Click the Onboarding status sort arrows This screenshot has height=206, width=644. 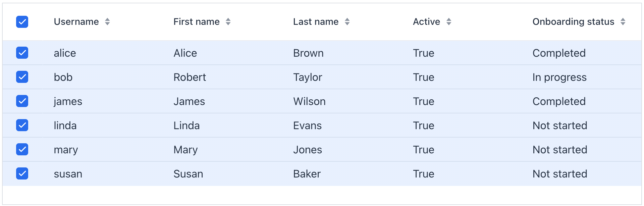[x=623, y=21]
